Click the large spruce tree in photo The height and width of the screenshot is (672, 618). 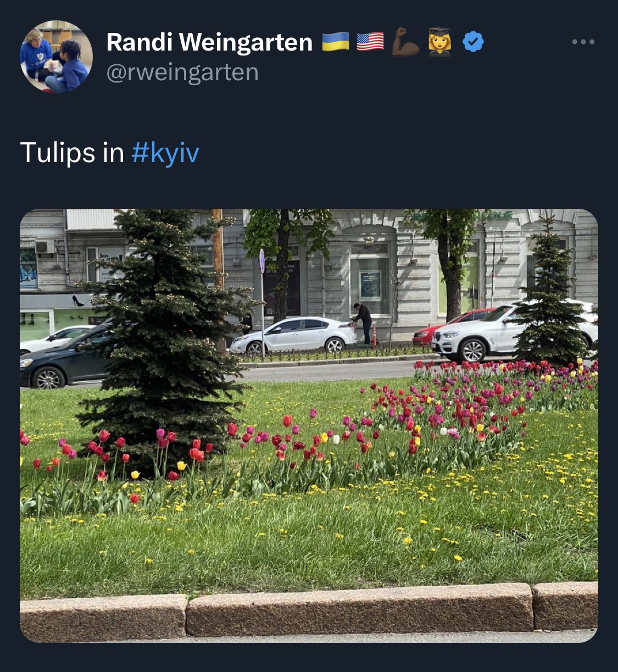pyautogui.click(x=165, y=335)
